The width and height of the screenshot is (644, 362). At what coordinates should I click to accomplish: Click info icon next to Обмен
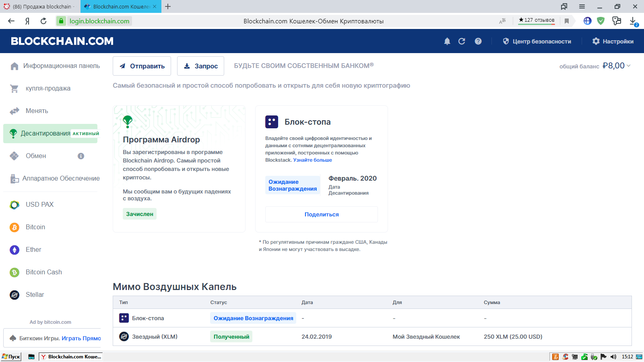coord(81,156)
